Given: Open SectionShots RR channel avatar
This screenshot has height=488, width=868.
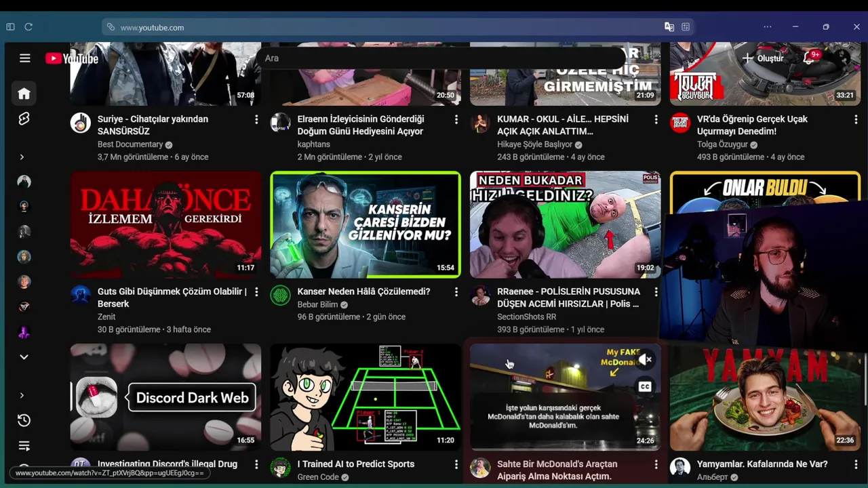Looking at the screenshot, I should 480,295.
